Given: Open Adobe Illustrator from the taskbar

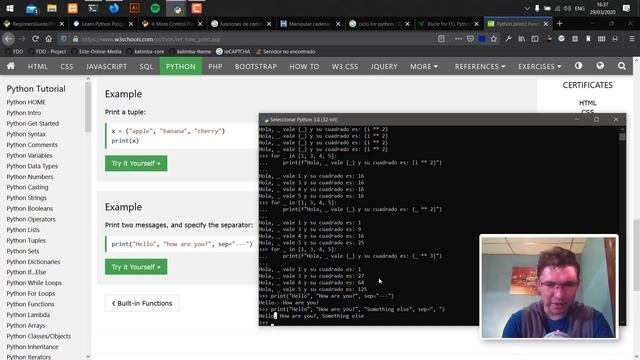Looking at the screenshot, I should pyautogui.click(x=134, y=8).
